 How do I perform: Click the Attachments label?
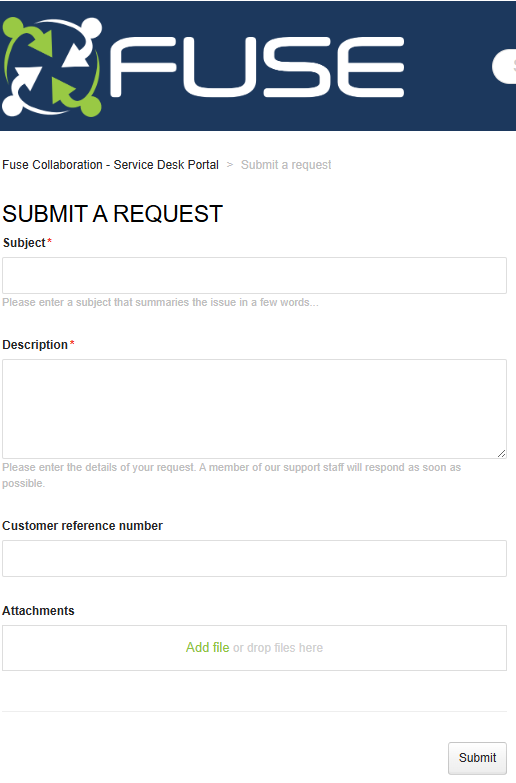click(x=38, y=611)
